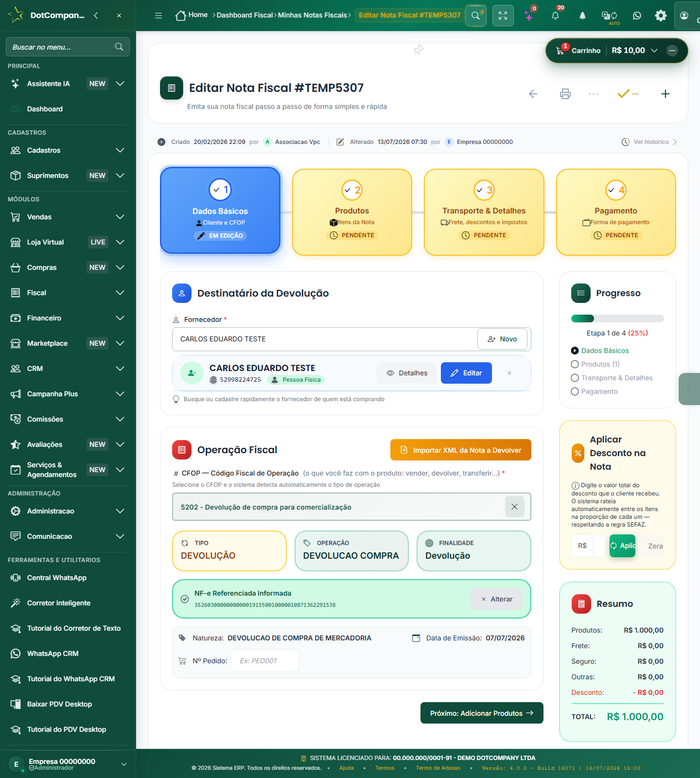Open the AUTO sync monitor icon
The width and height of the screenshot is (700, 778).
[x=610, y=16]
